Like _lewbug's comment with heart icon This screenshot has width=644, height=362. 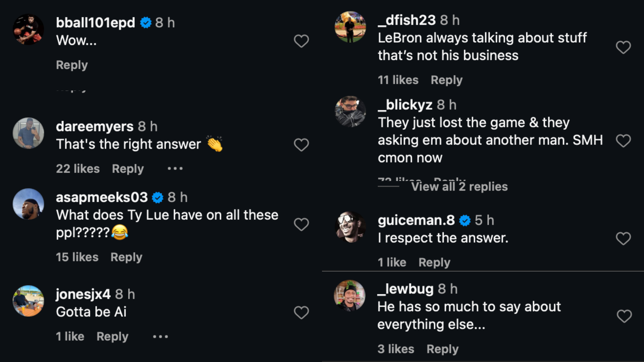point(624,316)
